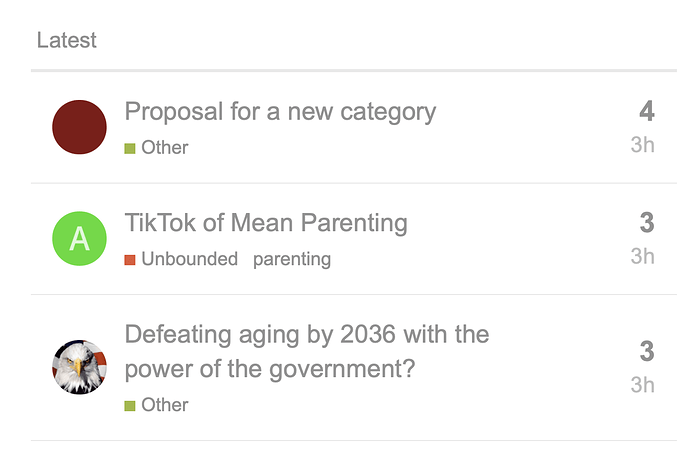Open the Latest topics heading link
Viewport: 690px width, 450px height.
coord(66,40)
